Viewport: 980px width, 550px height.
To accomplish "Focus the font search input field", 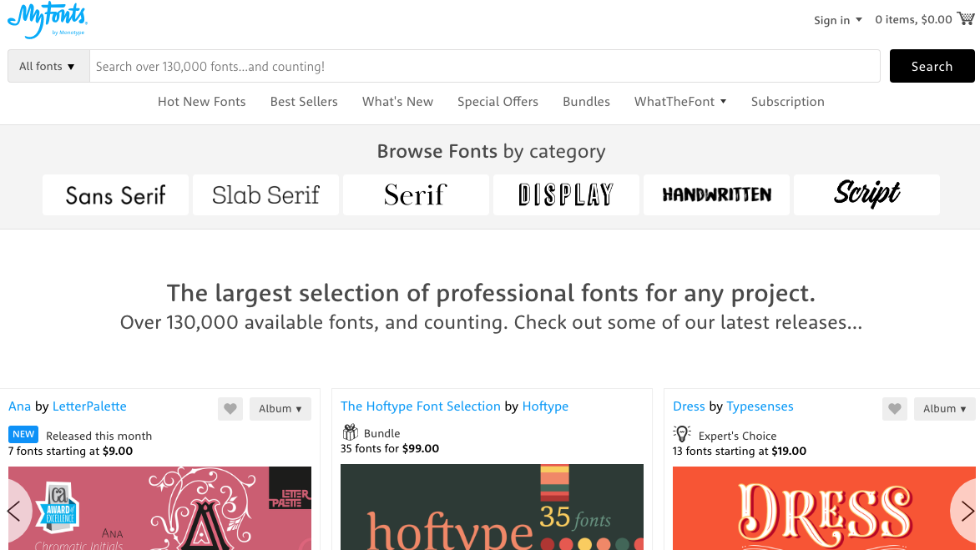I will pos(485,66).
